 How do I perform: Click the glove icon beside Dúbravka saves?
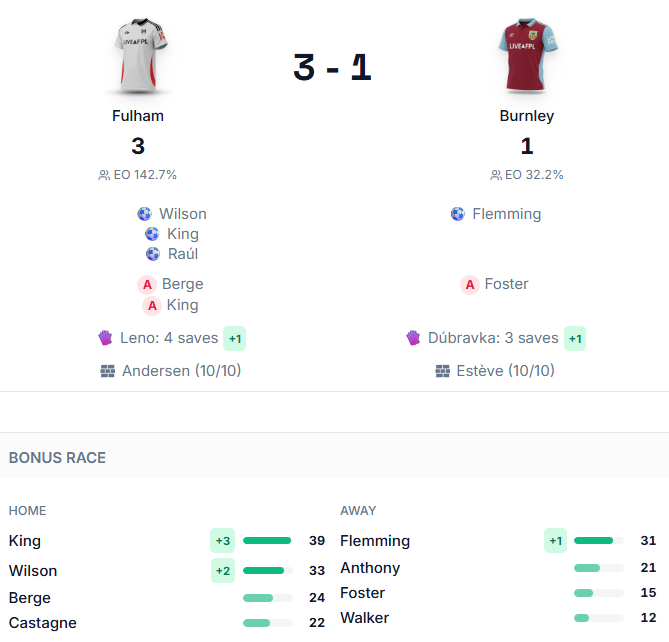pos(414,338)
